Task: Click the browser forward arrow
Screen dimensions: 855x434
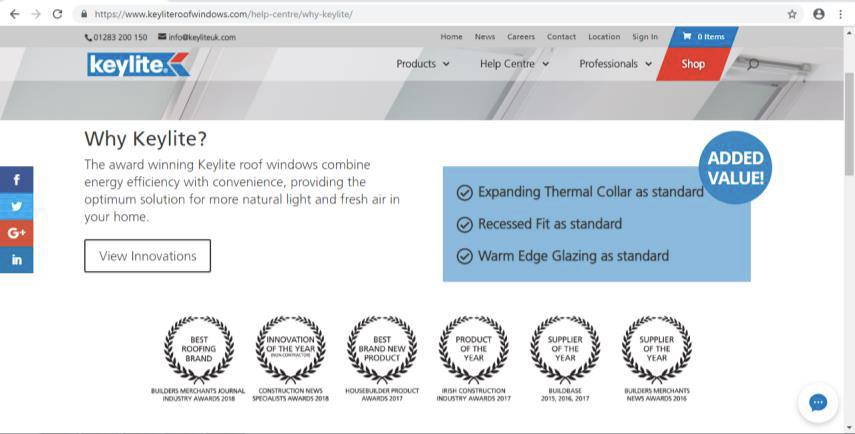Action: pos(36,14)
